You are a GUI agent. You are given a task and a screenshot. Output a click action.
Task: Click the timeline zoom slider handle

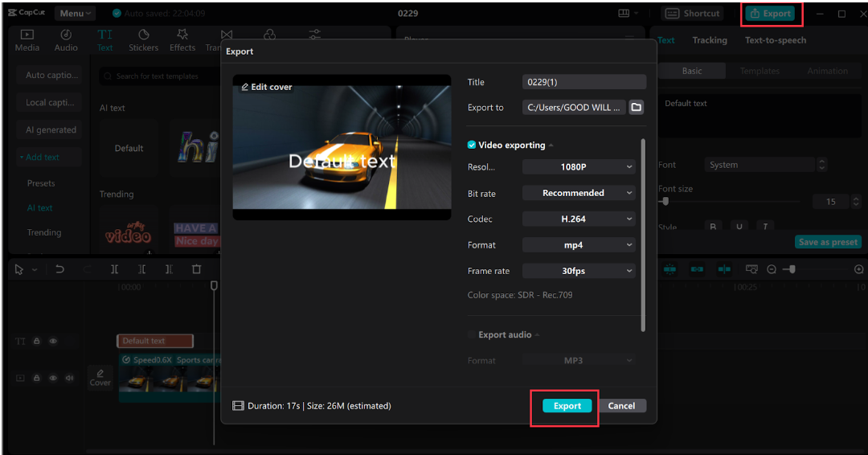pos(792,269)
